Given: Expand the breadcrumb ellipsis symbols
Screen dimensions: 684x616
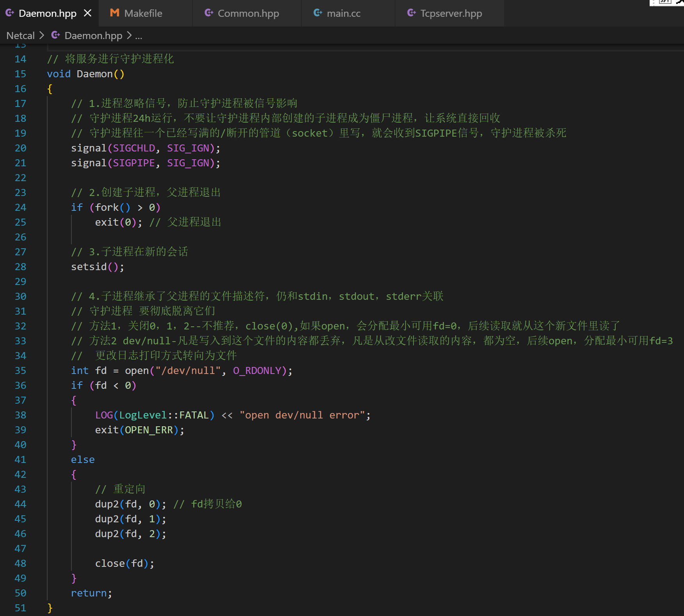Looking at the screenshot, I should (x=139, y=36).
